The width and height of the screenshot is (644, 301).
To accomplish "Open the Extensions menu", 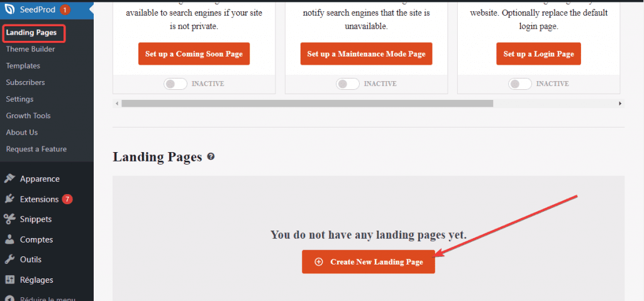I will [x=40, y=200].
